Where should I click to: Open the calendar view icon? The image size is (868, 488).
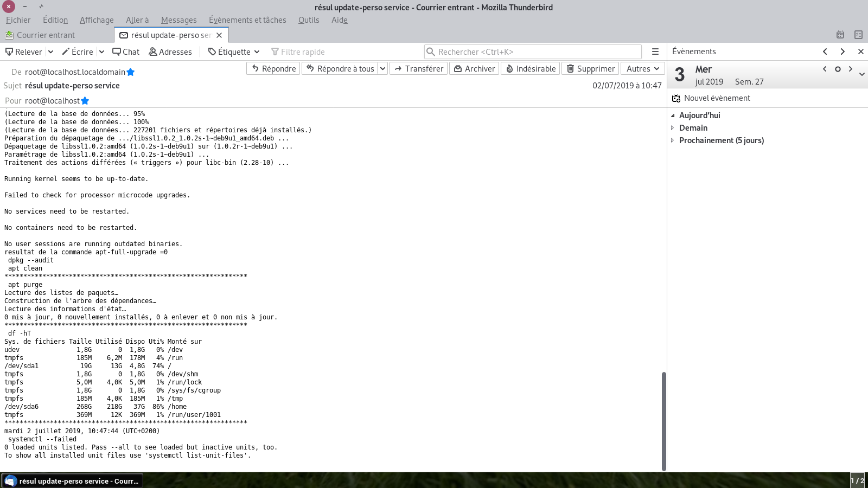[841, 35]
